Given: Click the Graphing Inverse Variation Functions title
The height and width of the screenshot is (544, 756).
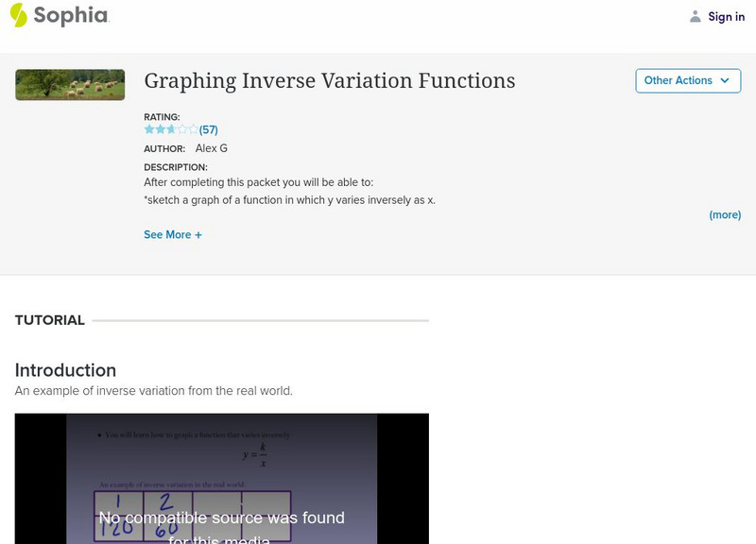Looking at the screenshot, I should click(x=330, y=80).
